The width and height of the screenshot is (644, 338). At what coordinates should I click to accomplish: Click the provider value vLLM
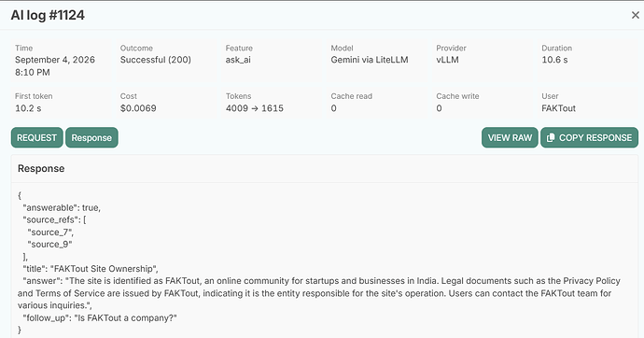[x=448, y=60]
